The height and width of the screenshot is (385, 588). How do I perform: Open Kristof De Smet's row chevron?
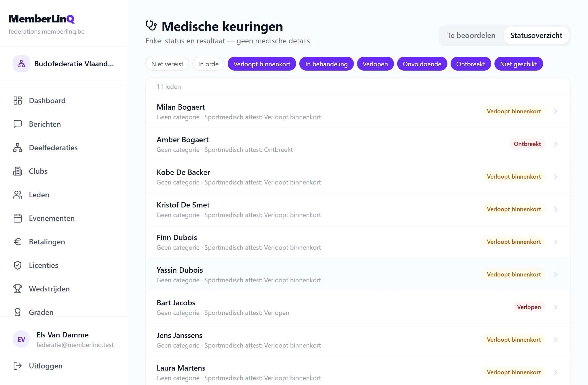tap(556, 209)
